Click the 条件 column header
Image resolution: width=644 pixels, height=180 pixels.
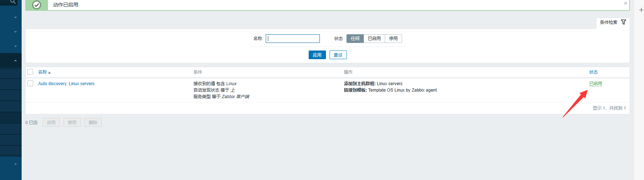pyautogui.click(x=198, y=72)
